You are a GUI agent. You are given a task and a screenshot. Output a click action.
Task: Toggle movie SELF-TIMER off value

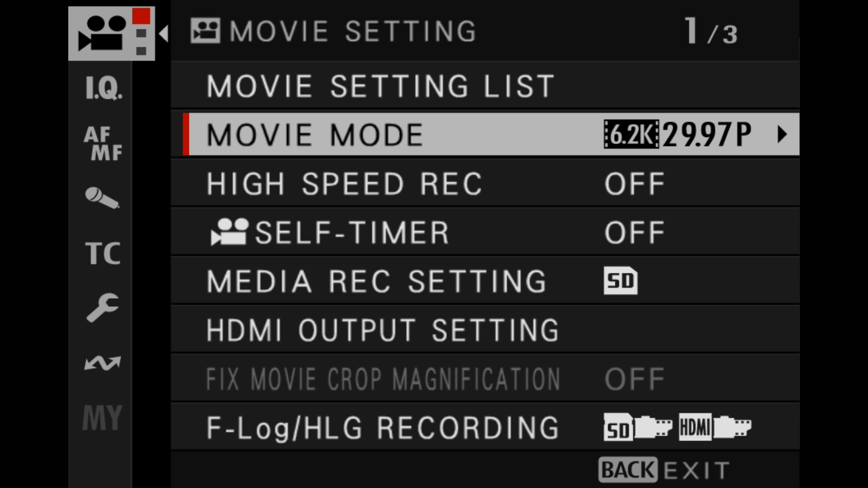pos(634,233)
